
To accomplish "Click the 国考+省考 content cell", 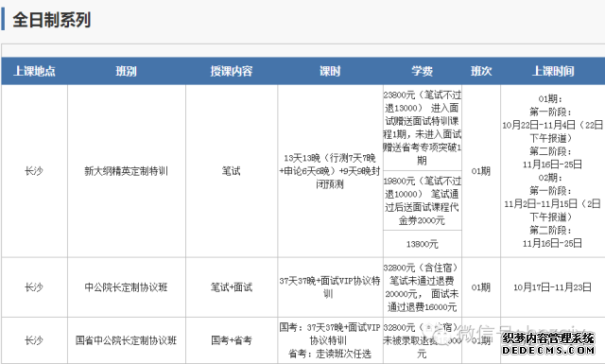I will coord(231,340).
